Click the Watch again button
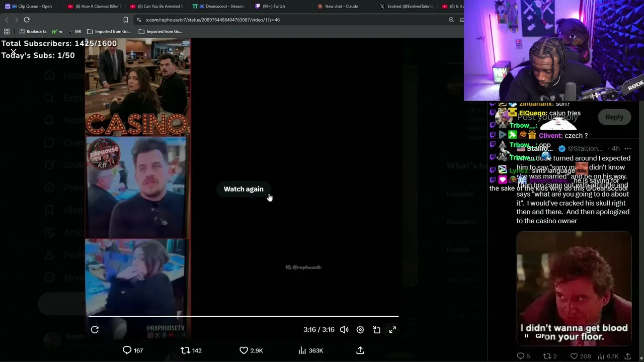This screenshot has height=362, width=644. (x=244, y=189)
